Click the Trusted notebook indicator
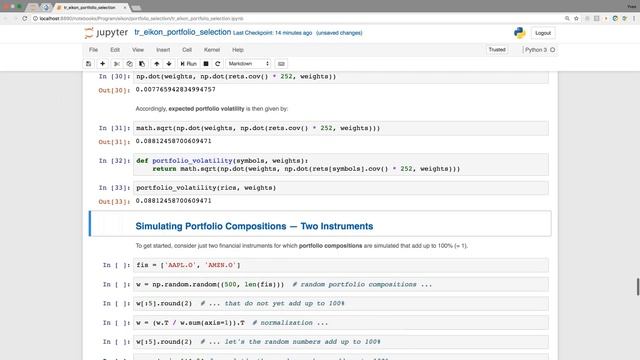 point(497,50)
